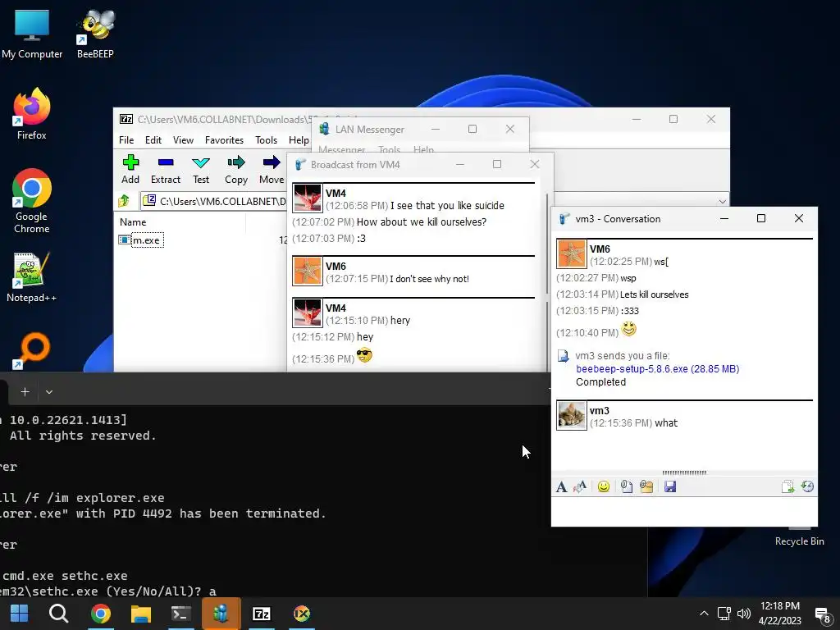Open the notification center with 8 badge
Image resolution: width=840 pixels, height=630 pixels.
(x=822, y=614)
